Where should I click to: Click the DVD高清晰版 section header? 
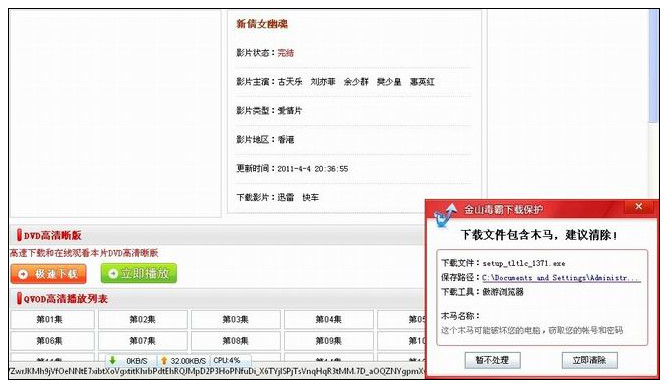pyautogui.click(x=52, y=235)
